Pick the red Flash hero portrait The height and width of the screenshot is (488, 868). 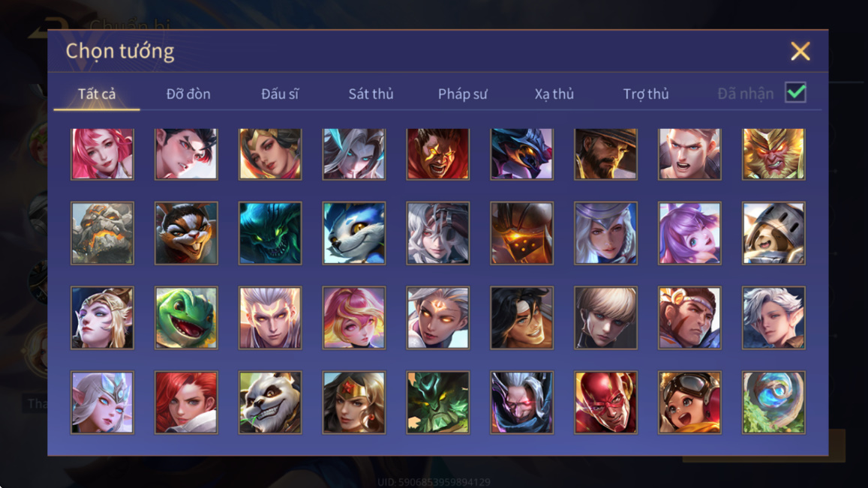(605, 403)
